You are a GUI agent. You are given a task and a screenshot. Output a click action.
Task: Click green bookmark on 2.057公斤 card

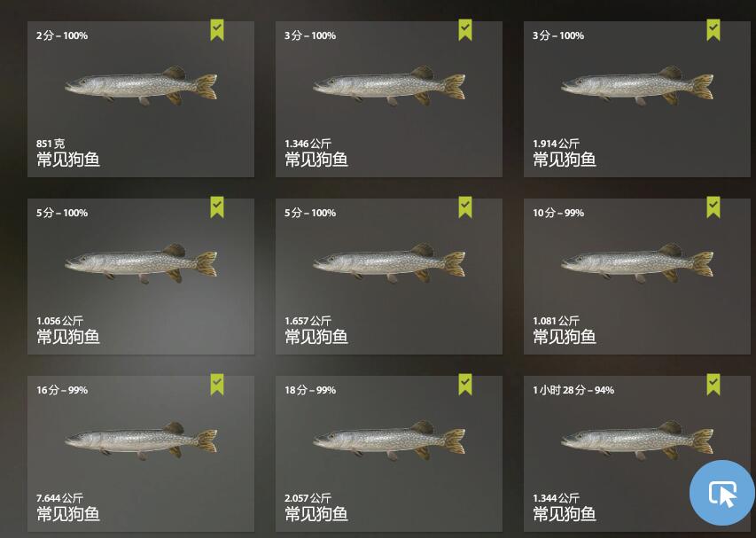(464, 385)
